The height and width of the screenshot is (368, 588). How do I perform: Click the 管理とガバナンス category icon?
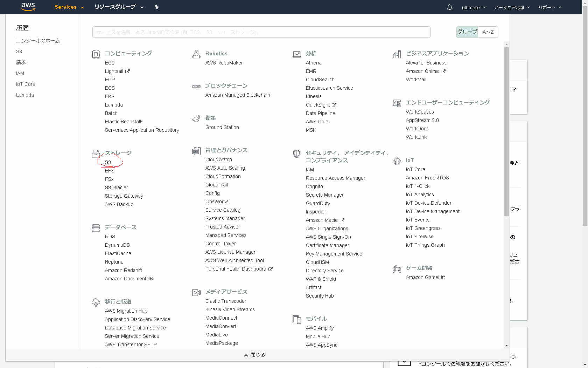pyautogui.click(x=196, y=151)
